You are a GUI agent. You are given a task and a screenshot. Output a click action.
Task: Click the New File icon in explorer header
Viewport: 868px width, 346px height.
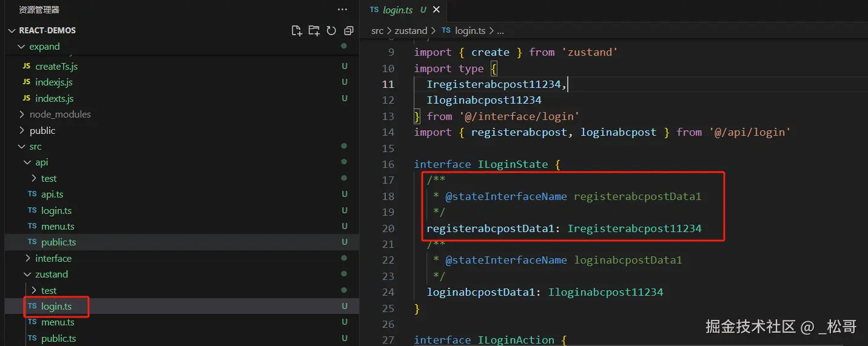[x=296, y=30]
